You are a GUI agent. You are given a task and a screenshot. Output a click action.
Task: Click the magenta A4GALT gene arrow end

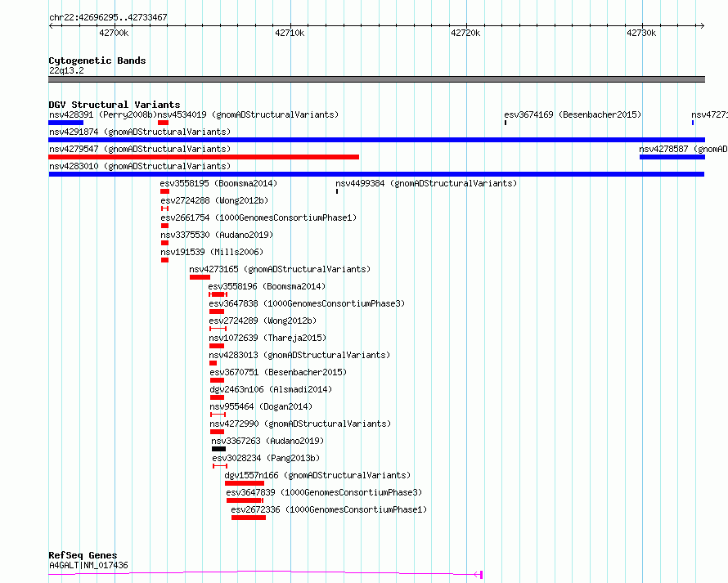click(x=479, y=575)
